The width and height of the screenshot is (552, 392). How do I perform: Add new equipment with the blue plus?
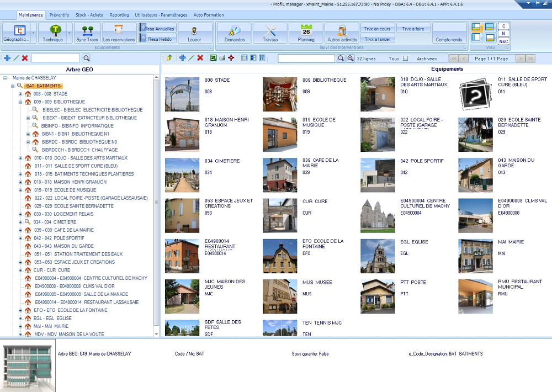tap(182, 58)
